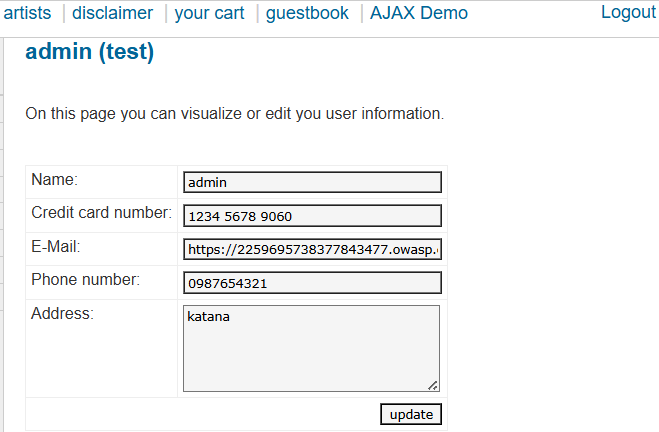Select the E-Mail input field
The width and height of the screenshot is (659, 432).
(x=312, y=249)
